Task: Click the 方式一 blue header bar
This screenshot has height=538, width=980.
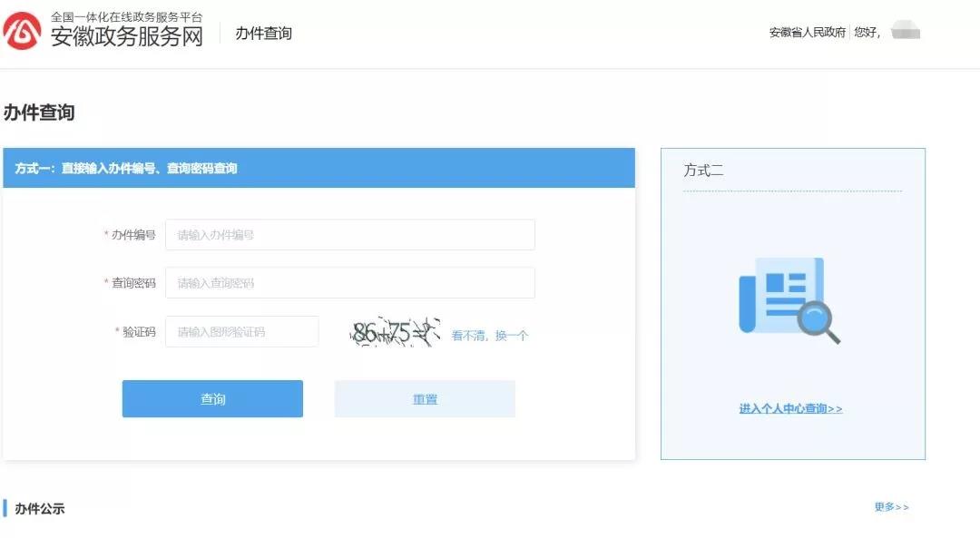Action: [x=318, y=169]
